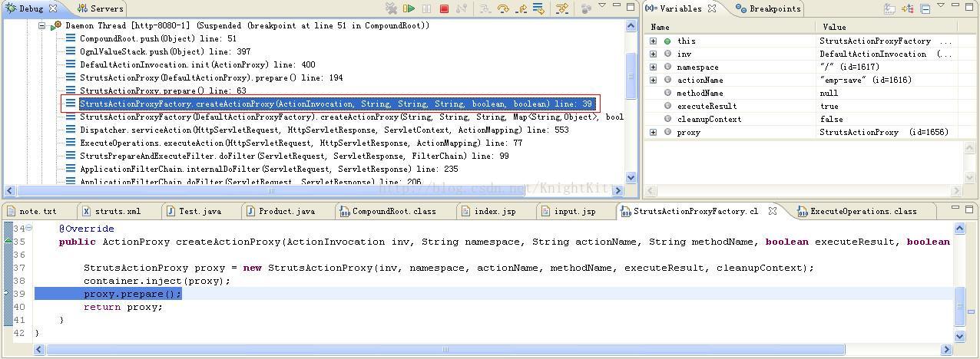This screenshot has height=359, width=980.
Task: Click the class-file icon on CompoundRoot.class tab
Action: click(346, 212)
